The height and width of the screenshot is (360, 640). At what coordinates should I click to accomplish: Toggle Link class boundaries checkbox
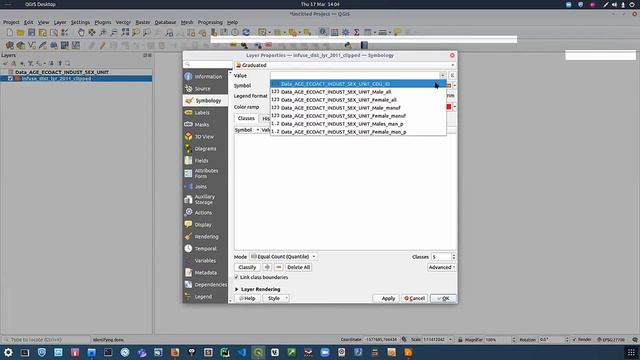(236, 277)
